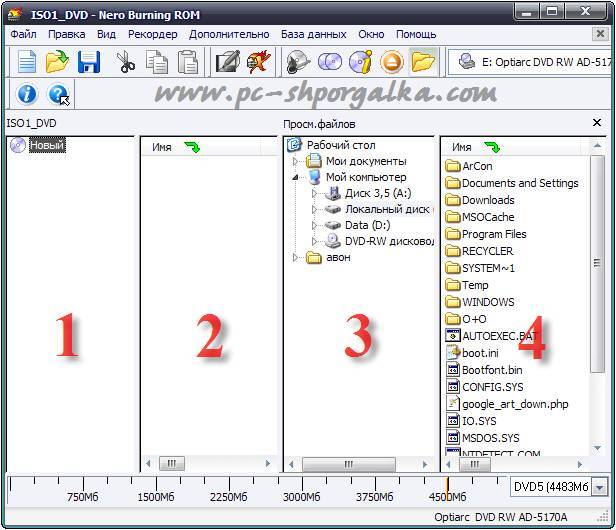The height and width of the screenshot is (530, 616).
Task: Open the Файл menu
Action: click(x=23, y=34)
